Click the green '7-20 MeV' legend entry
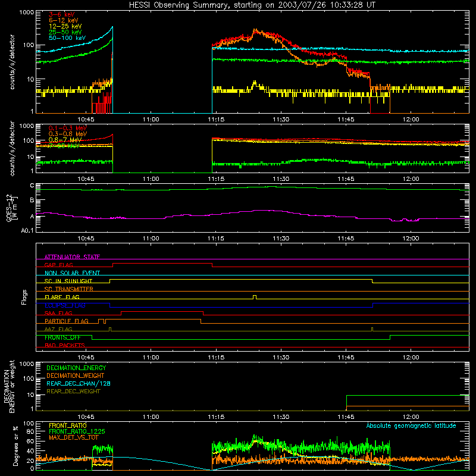This screenshot has height=476, width=476. click(x=64, y=146)
